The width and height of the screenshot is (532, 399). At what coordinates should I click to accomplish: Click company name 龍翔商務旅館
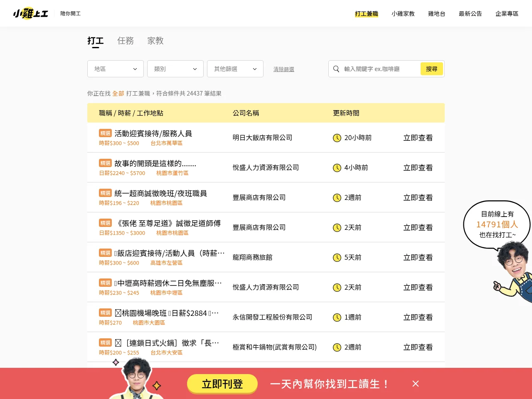pos(253,257)
